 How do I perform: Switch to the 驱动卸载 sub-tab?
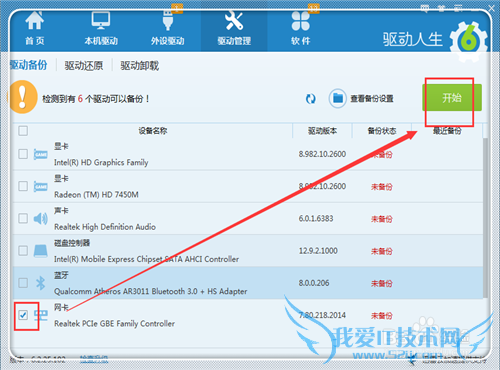[140, 66]
